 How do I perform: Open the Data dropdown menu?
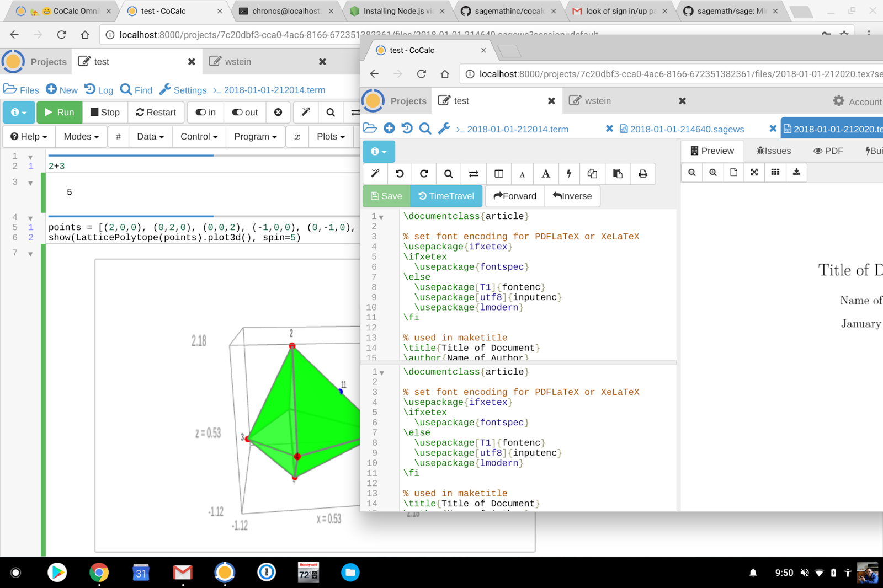150,136
